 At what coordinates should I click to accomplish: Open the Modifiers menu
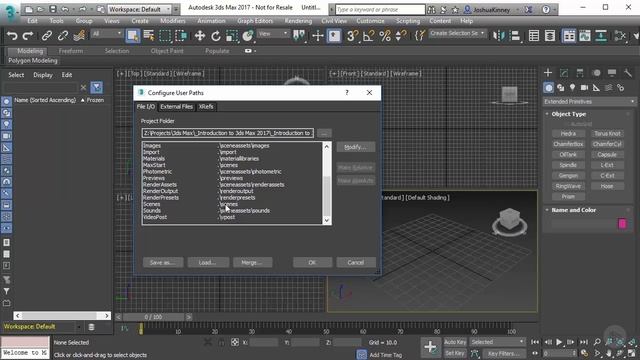point(173,21)
